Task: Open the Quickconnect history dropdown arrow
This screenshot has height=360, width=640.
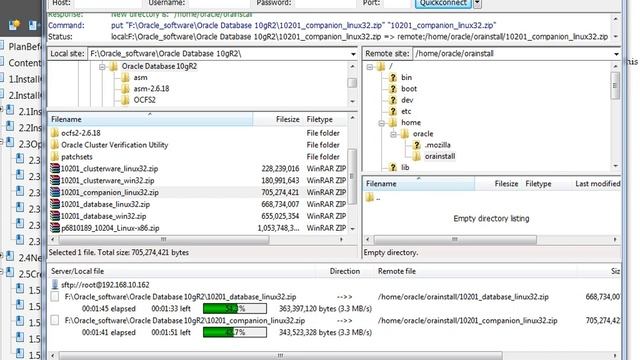Action: click(477, 3)
